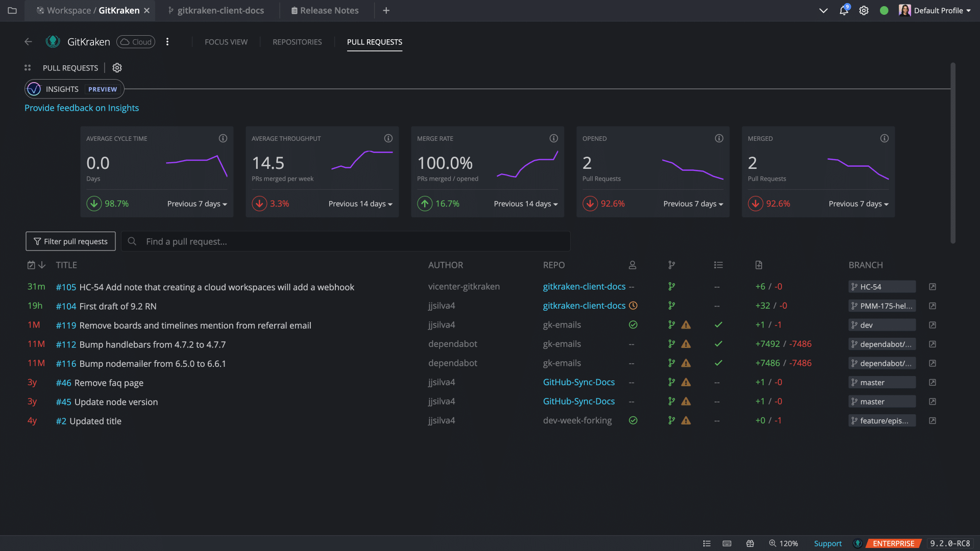Click the AUTHOR column header
Screen dimensions: 980x551
(x=446, y=265)
